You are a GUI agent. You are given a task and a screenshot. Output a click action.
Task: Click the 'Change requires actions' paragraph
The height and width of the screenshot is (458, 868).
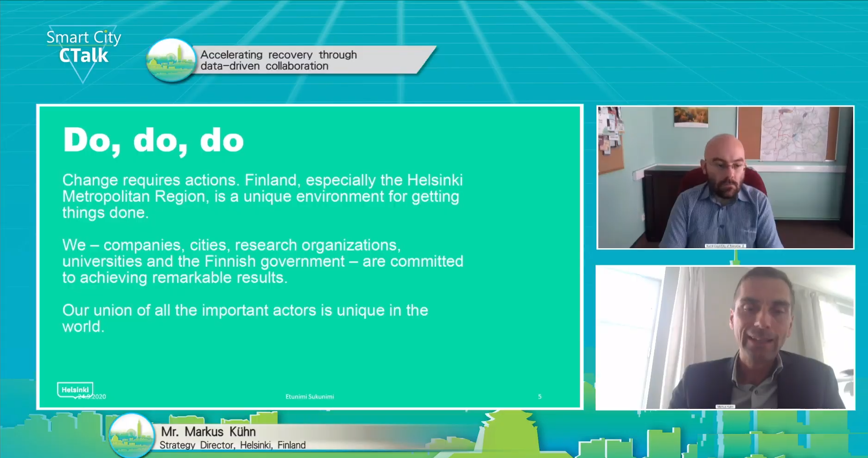click(x=262, y=196)
